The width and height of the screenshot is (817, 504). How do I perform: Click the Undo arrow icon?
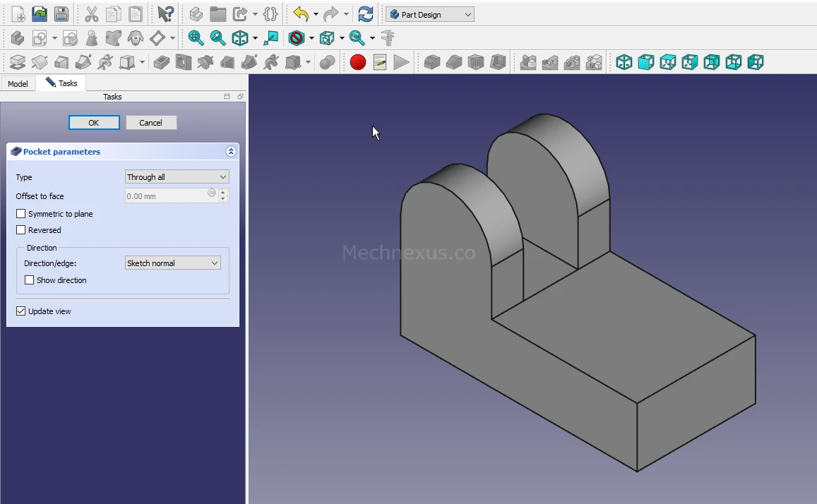tap(301, 14)
